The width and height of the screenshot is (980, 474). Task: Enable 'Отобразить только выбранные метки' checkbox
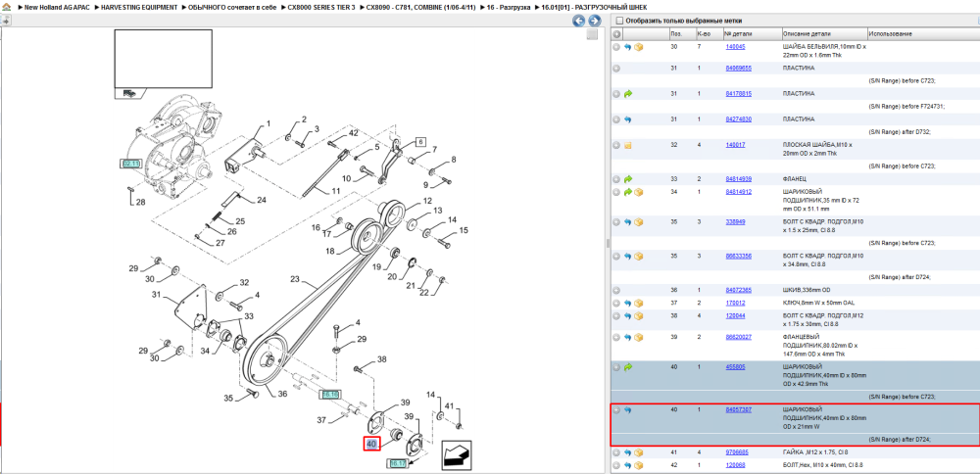(x=618, y=20)
